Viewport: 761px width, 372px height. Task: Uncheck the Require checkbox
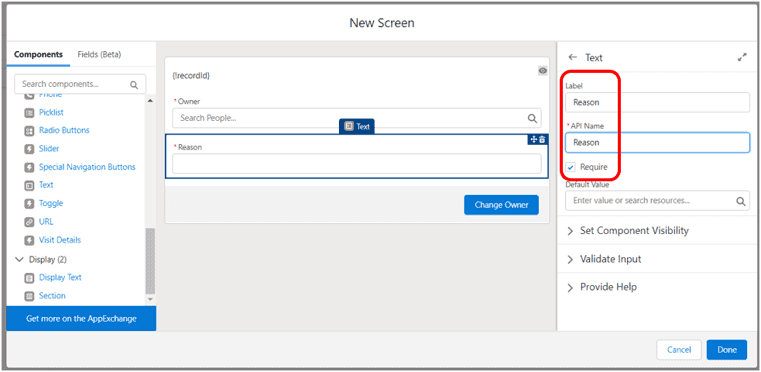point(571,168)
